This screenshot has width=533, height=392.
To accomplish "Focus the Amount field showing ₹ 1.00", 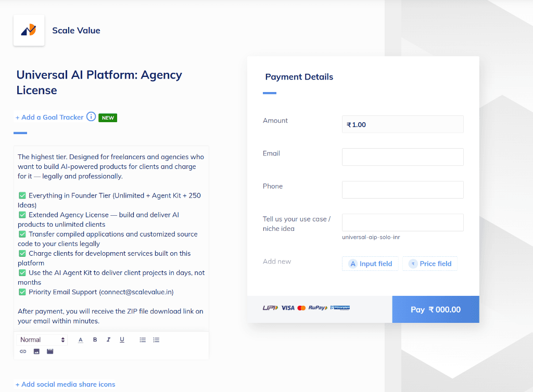I will (403, 124).
